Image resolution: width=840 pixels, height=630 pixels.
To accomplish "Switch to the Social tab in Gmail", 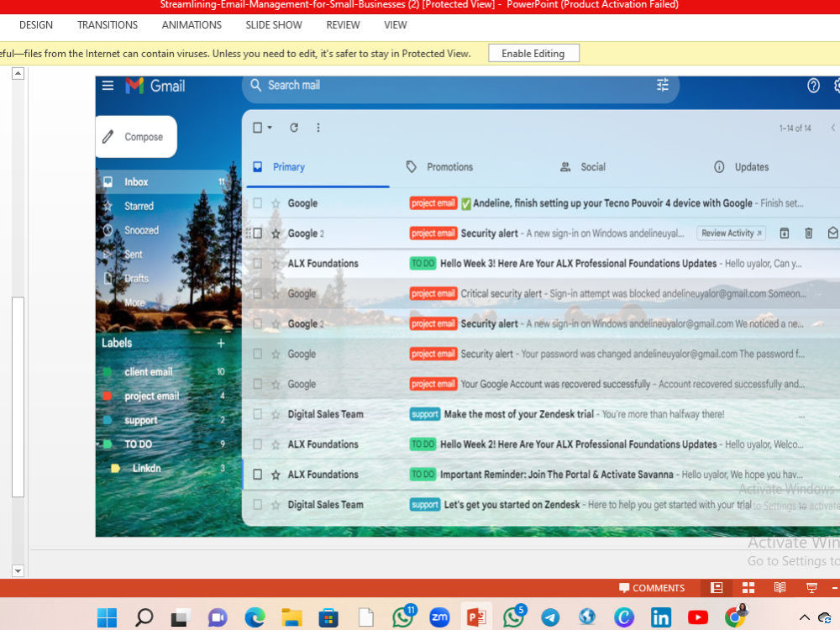I will 583,167.
